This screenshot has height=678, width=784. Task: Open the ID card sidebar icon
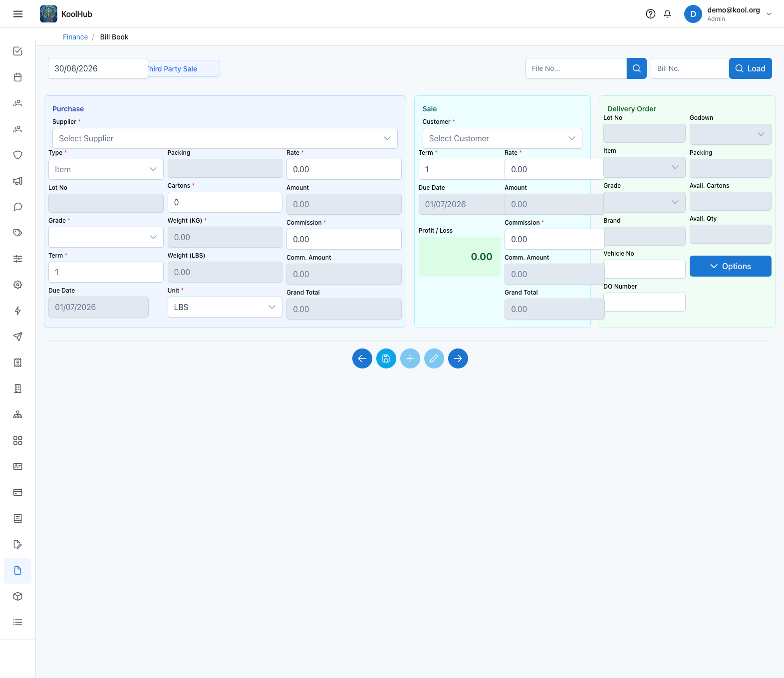click(x=18, y=466)
